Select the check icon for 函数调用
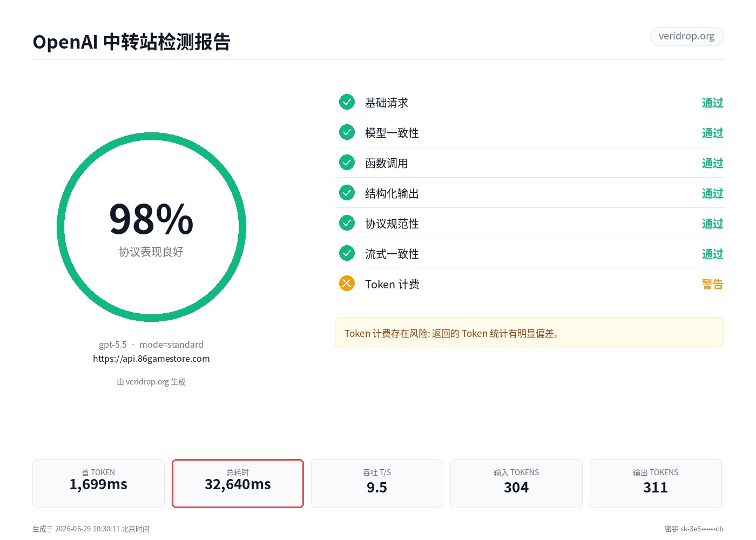 pos(347,163)
